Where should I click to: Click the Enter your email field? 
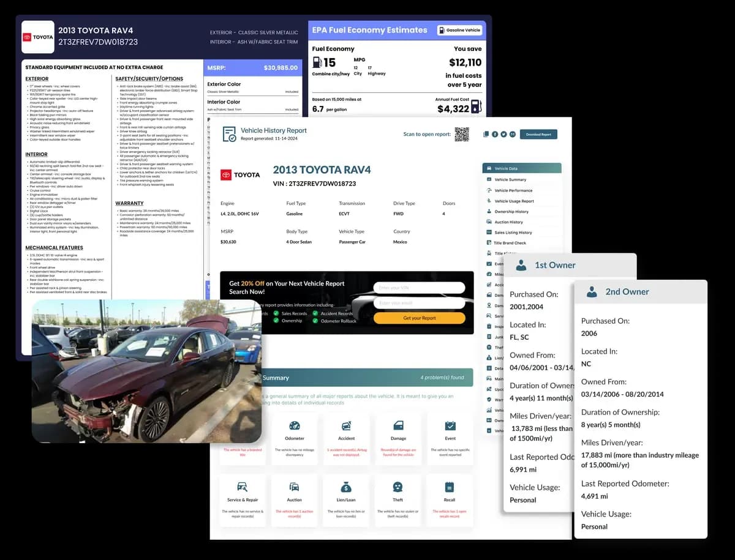coord(420,303)
